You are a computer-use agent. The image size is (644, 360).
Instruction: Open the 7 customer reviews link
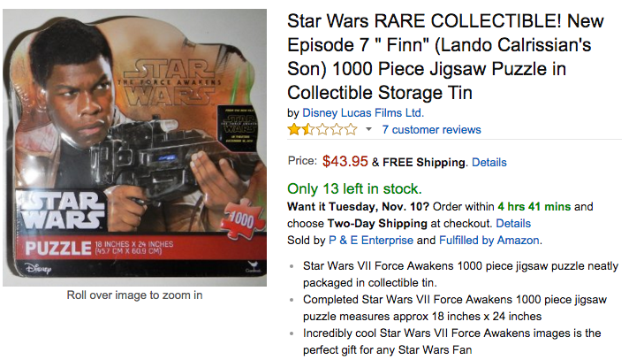point(431,130)
